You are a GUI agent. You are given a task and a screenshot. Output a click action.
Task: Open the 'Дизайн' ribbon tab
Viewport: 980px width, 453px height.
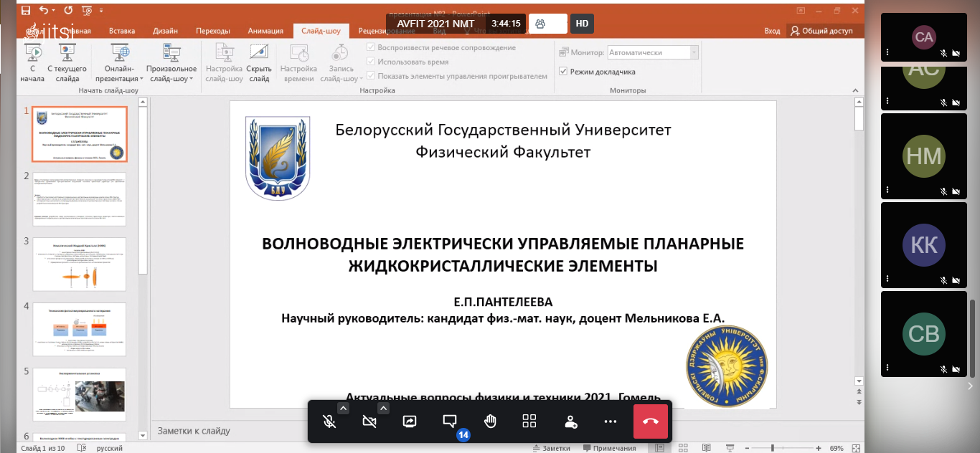[166, 31]
